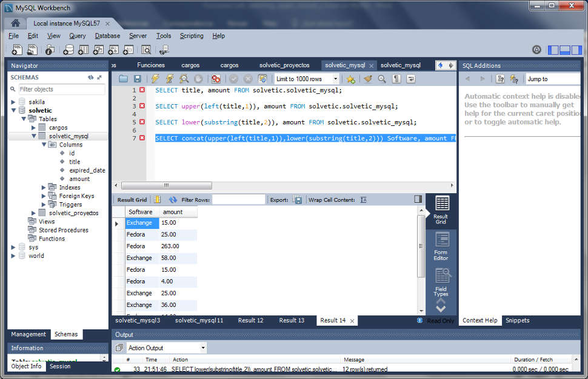
Task: Switch to the Field Types view
Action: (x=441, y=283)
